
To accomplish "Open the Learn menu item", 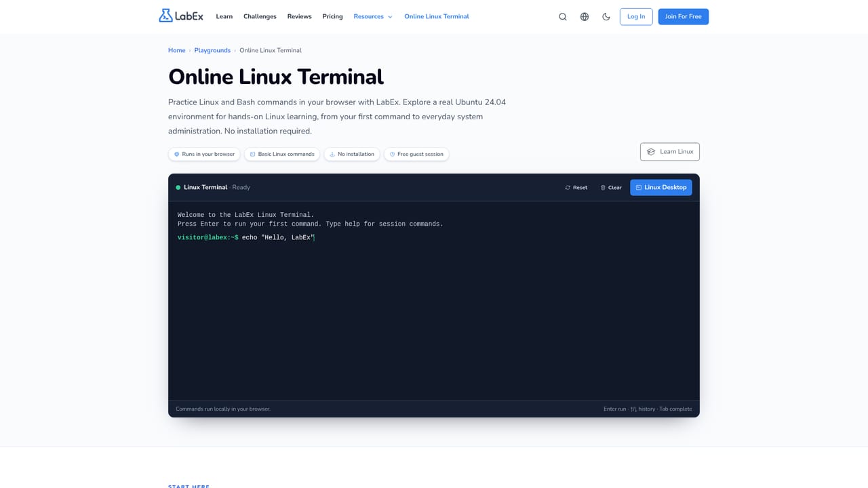I will pyautogui.click(x=224, y=16).
